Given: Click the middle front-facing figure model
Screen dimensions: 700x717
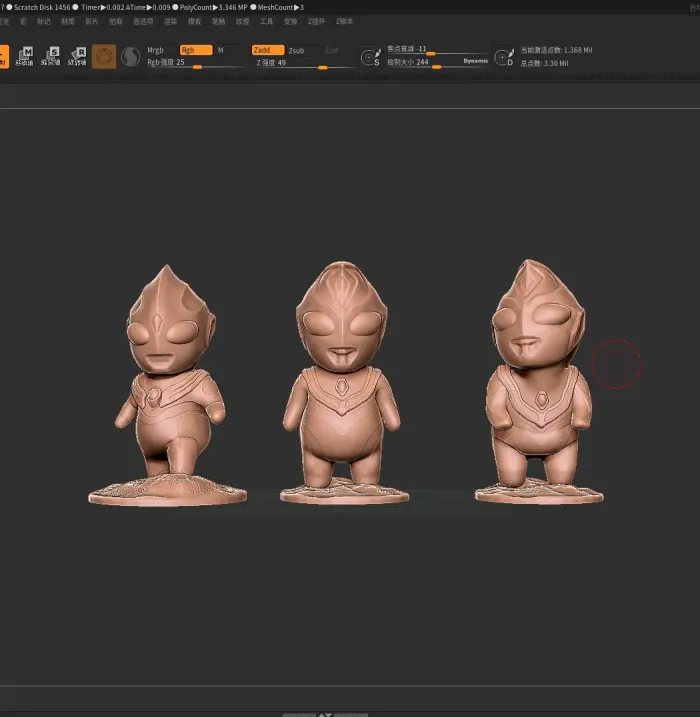Looking at the screenshot, I should [x=343, y=382].
